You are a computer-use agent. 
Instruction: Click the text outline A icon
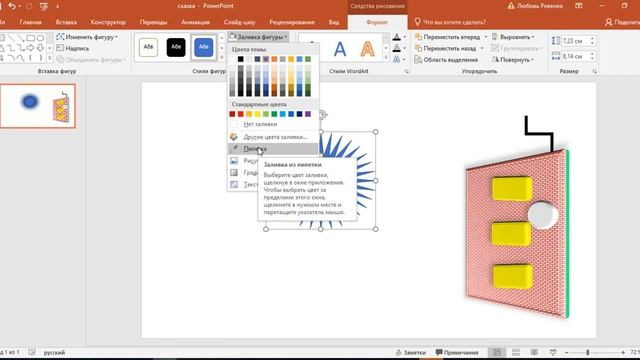(396, 49)
